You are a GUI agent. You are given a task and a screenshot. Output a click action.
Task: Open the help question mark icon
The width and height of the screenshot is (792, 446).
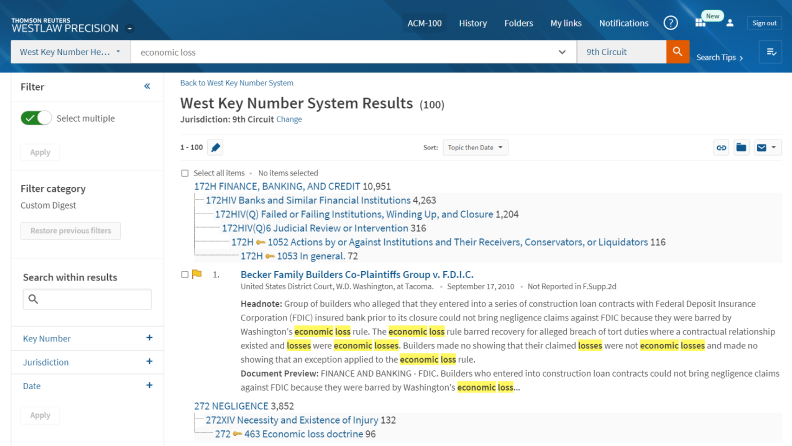[x=671, y=23]
